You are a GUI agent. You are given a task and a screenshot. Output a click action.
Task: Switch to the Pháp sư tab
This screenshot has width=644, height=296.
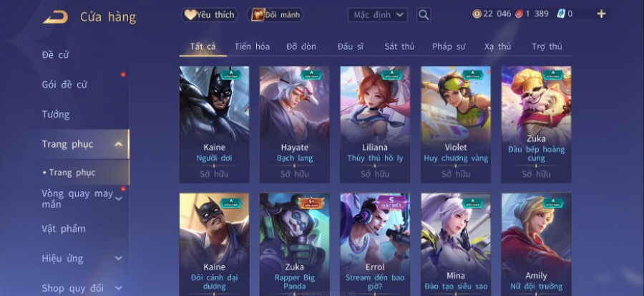pyautogui.click(x=449, y=47)
